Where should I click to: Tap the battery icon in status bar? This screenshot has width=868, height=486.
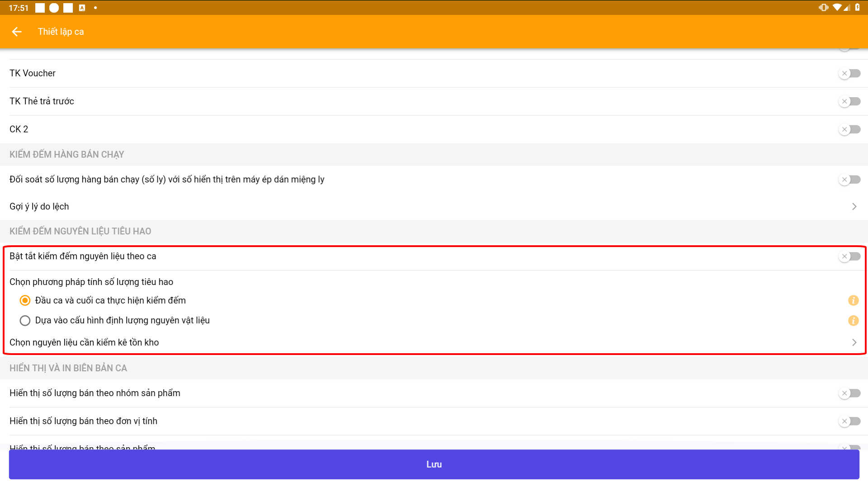pos(858,8)
